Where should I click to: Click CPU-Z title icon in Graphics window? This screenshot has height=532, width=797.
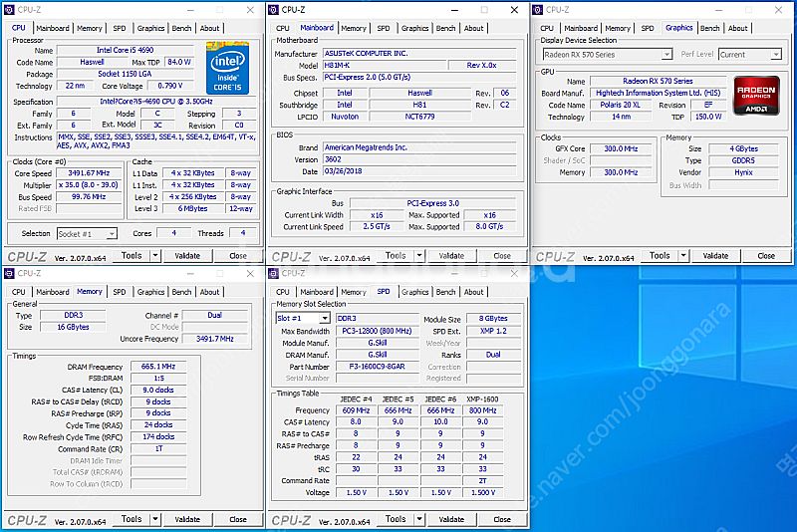point(538,10)
